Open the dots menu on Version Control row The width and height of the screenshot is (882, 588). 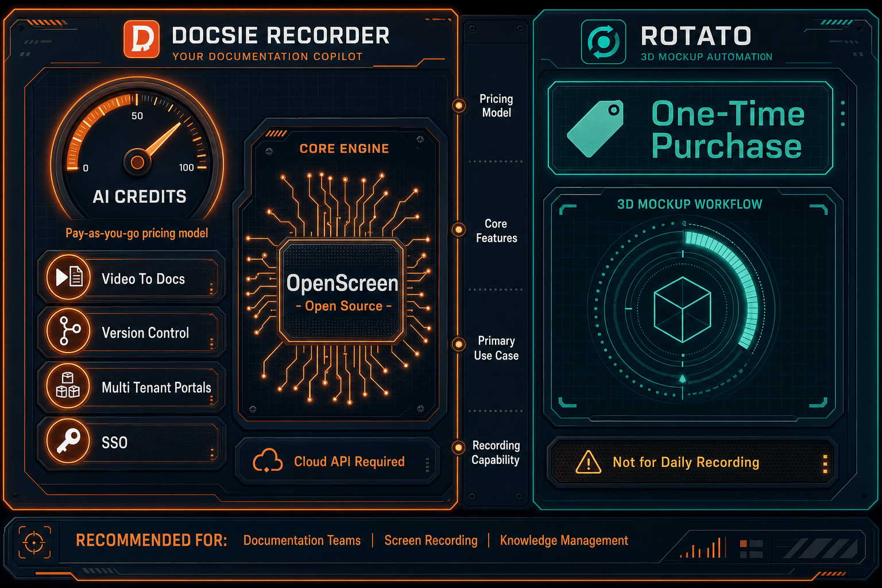click(x=211, y=343)
